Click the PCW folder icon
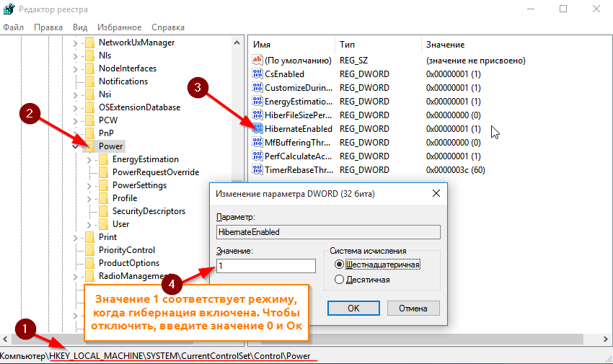The image size is (613, 364). pos(90,120)
